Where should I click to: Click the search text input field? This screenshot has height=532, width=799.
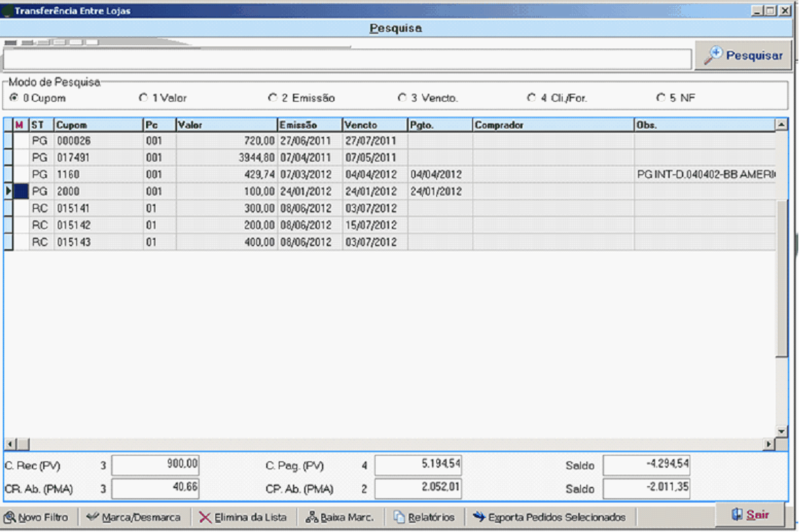pos(347,59)
